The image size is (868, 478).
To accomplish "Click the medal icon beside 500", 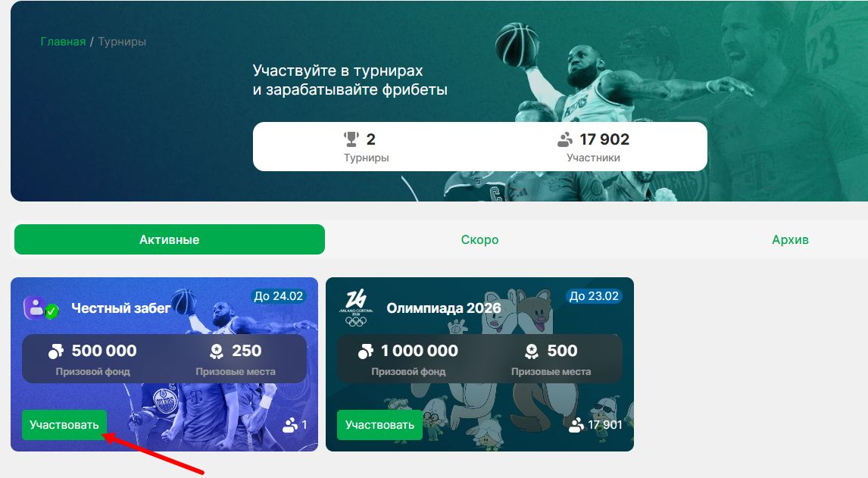I will tap(532, 351).
